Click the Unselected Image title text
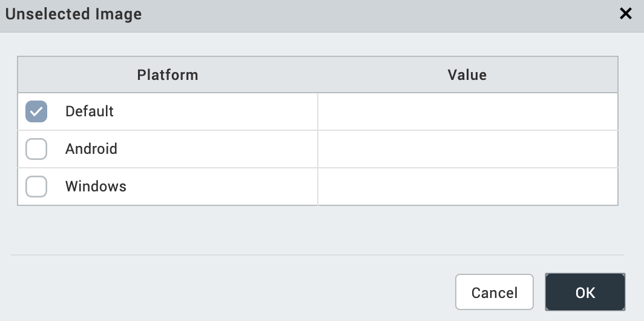644x321 pixels. pyautogui.click(x=73, y=14)
